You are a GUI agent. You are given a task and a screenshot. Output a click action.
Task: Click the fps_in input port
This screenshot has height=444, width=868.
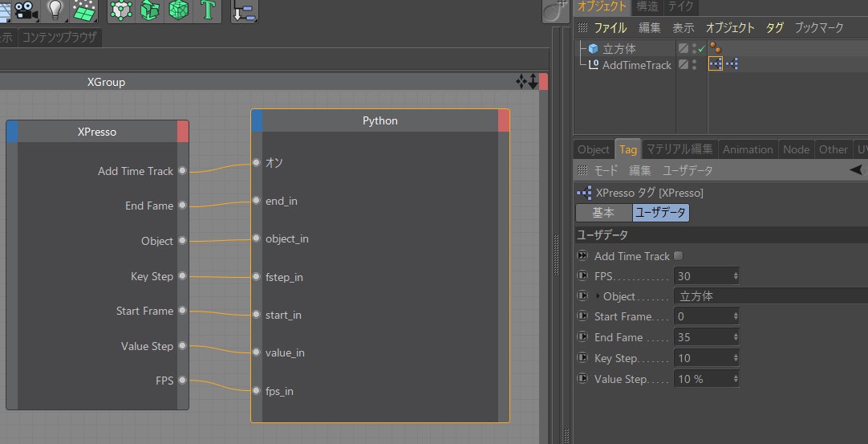coord(256,391)
